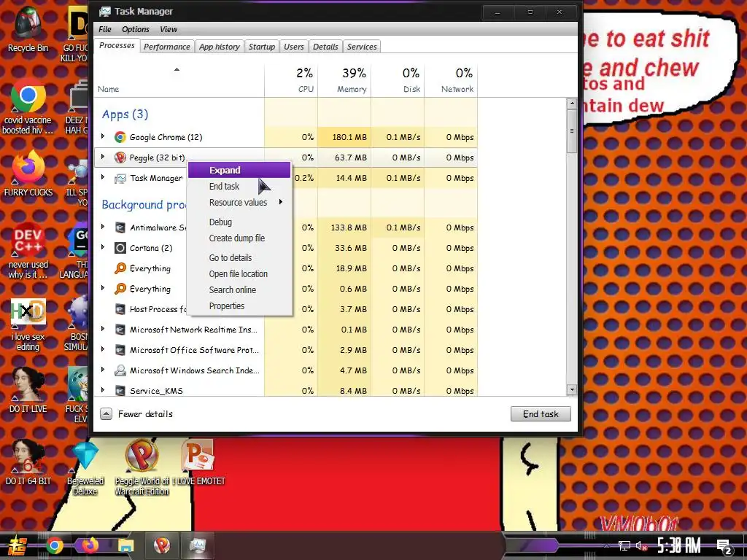
Task: Click the Microsoft Windows Search Indexer icon
Action: [120, 370]
